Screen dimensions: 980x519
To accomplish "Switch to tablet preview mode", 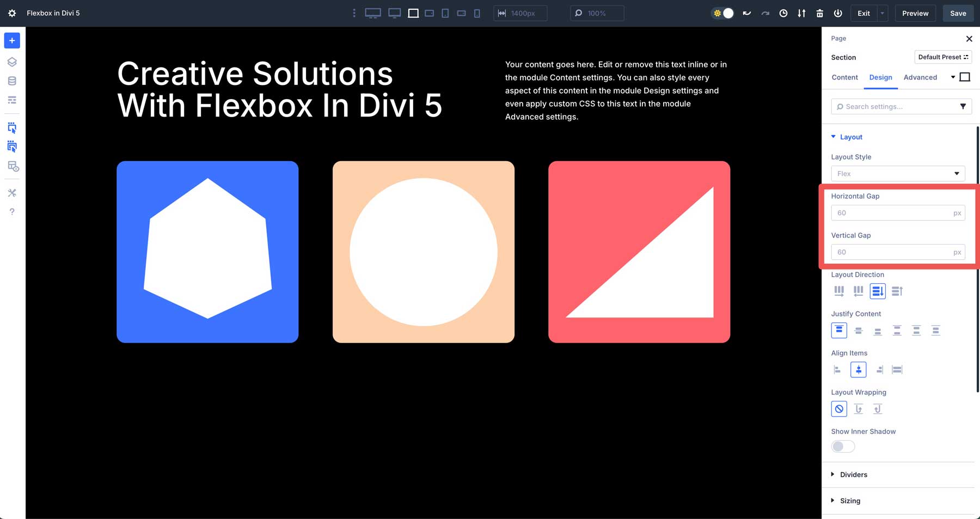I will pos(445,13).
